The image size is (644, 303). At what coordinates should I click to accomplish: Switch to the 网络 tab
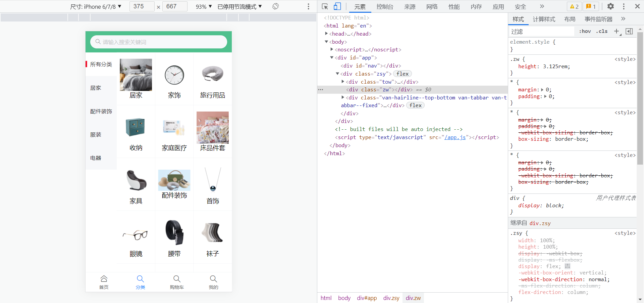pos(432,7)
